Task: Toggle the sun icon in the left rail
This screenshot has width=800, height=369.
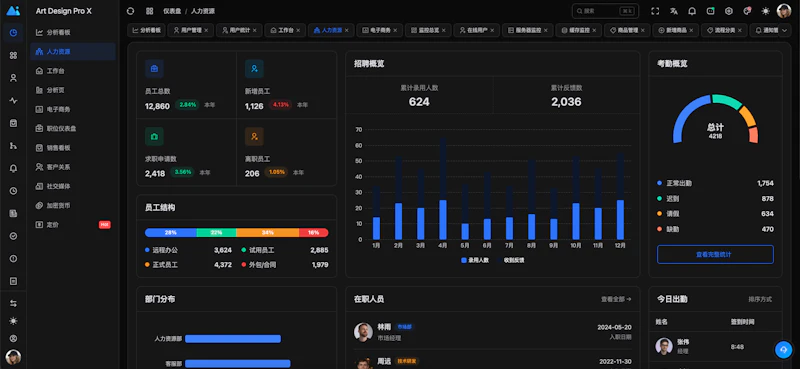Action: coord(13,321)
